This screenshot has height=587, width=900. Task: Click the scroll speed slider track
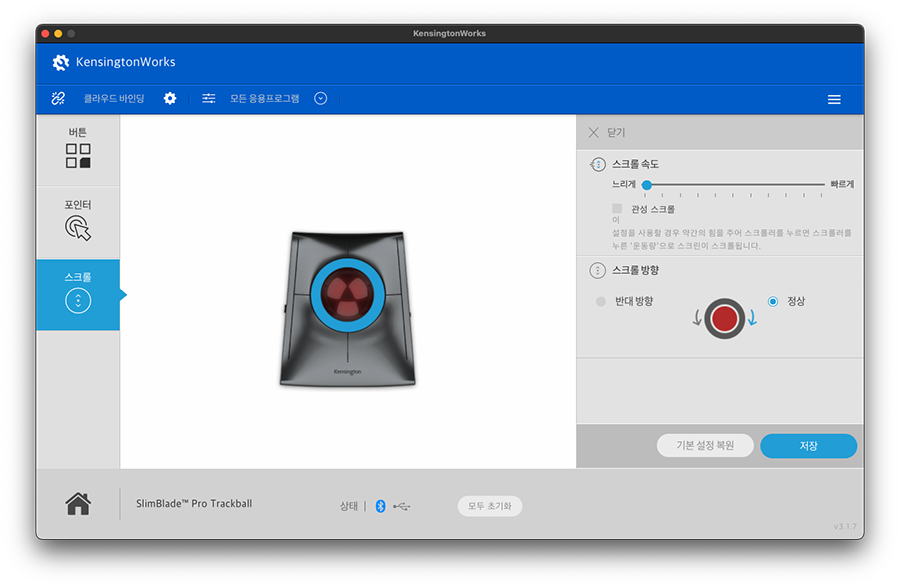pyautogui.click(x=735, y=185)
